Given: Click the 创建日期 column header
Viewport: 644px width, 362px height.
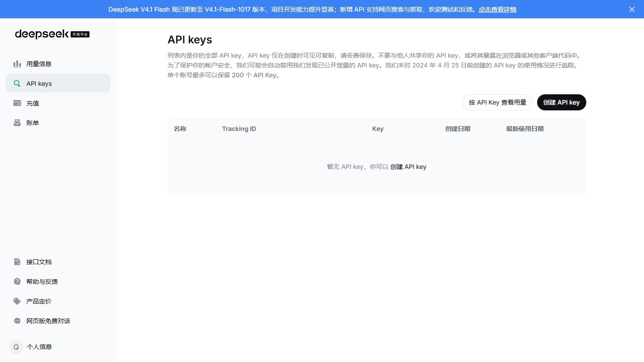Looking at the screenshot, I should pyautogui.click(x=458, y=129).
